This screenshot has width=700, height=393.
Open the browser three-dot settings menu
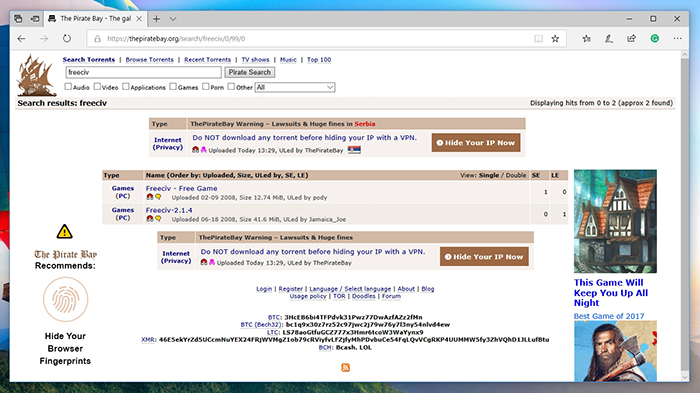[678, 39]
